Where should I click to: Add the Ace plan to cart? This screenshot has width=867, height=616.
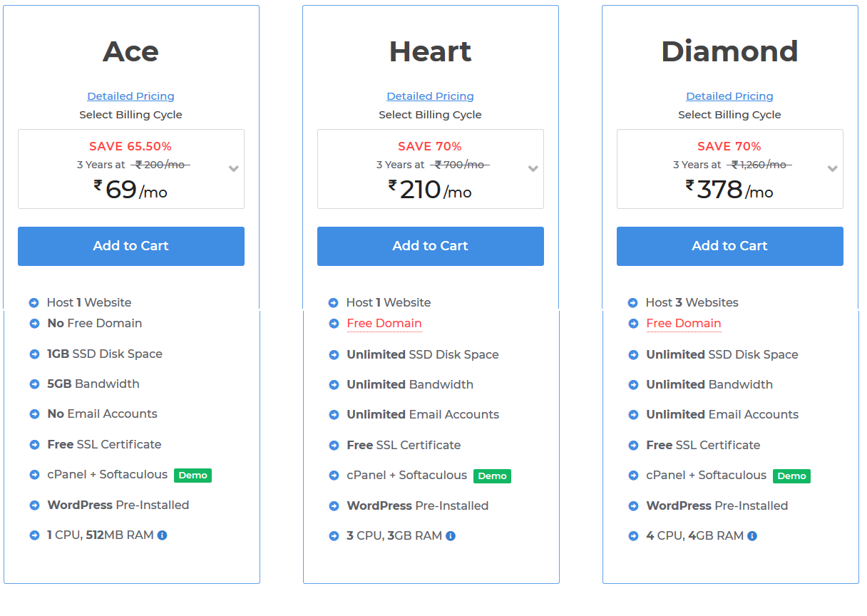[x=131, y=246]
